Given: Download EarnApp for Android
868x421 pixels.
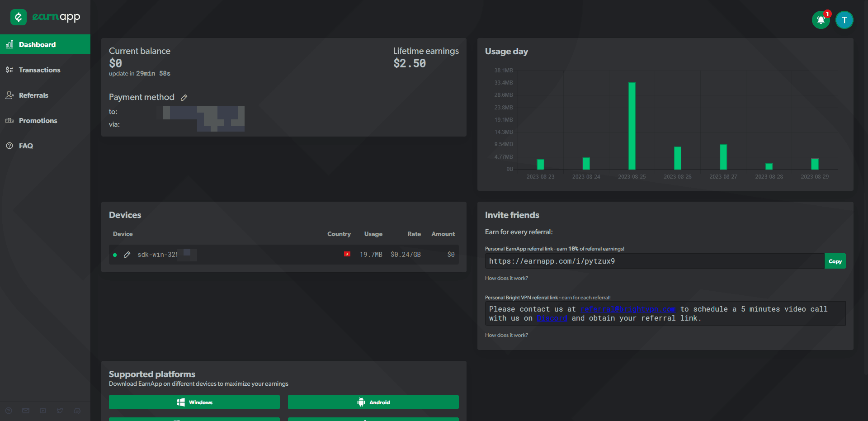Looking at the screenshot, I should (373, 402).
